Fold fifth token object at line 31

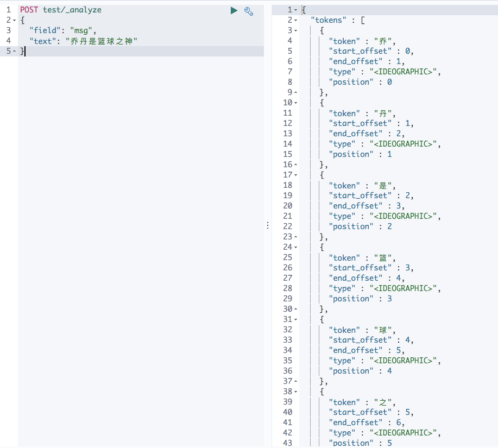tap(295, 319)
